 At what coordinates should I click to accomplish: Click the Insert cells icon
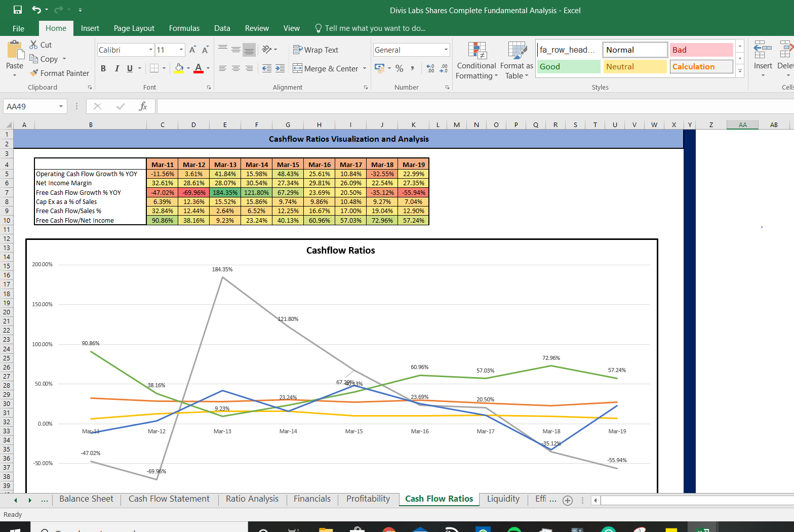[763, 50]
